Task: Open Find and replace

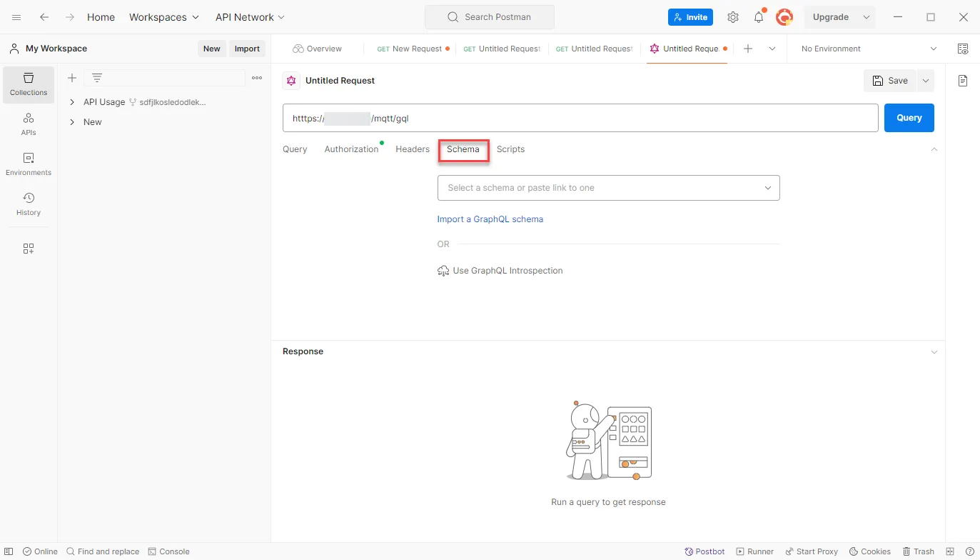Action: [x=103, y=551]
